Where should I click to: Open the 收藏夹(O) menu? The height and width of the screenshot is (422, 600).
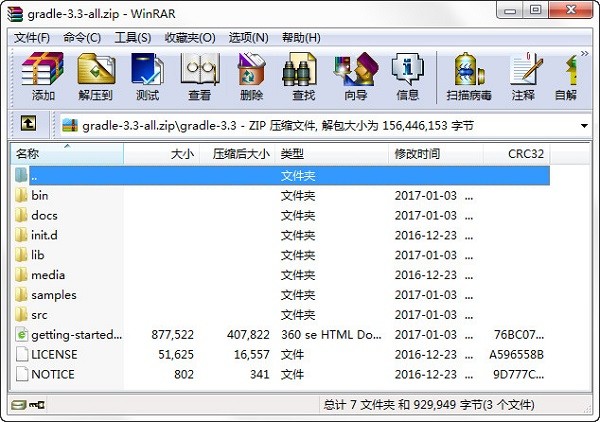pyautogui.click(x=190, y=37)
